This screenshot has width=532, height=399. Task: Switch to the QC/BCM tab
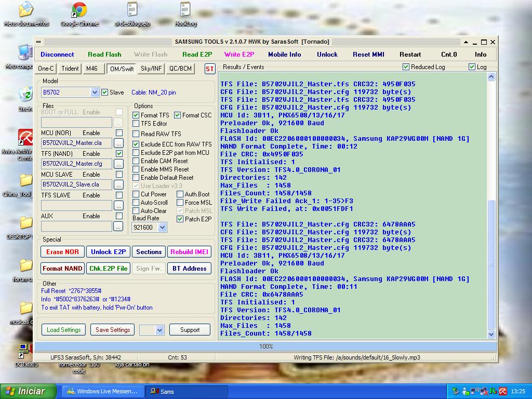pyautogui.click(x=180, y=69)
